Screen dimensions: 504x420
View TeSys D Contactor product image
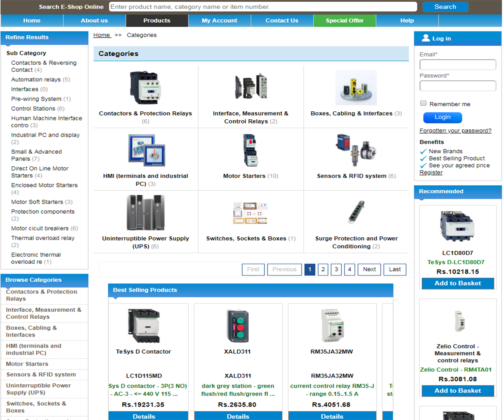144,326
